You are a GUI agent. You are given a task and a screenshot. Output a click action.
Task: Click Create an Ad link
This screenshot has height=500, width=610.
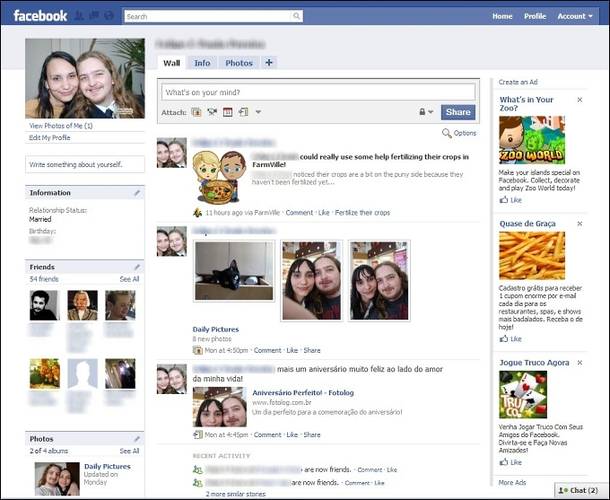[x=518, y=82]
